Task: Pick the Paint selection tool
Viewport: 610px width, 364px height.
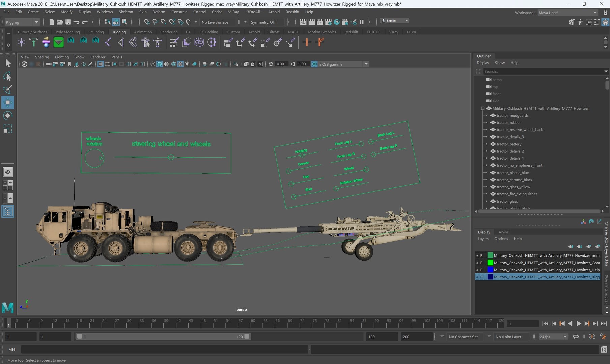Action: tap(7, 89)
